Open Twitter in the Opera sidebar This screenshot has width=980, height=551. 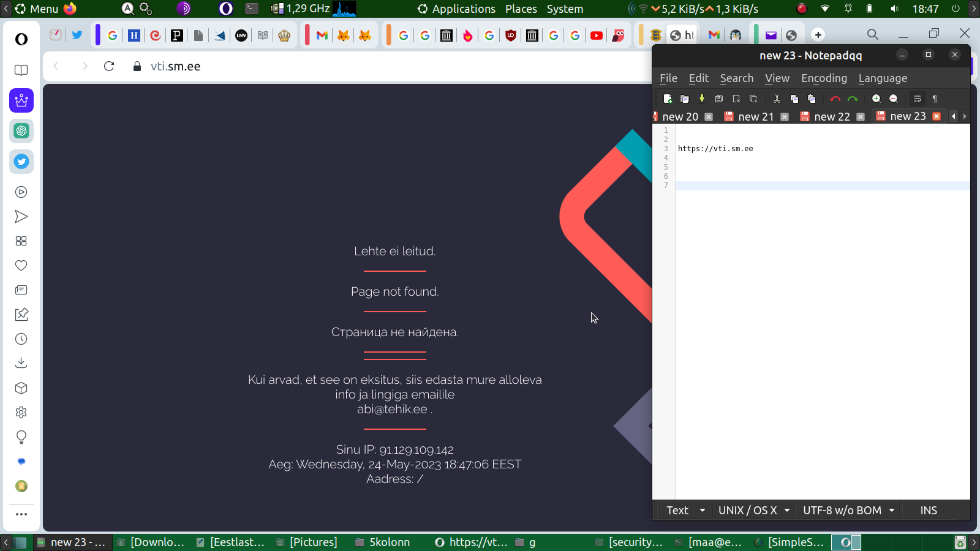coord(21,162)
